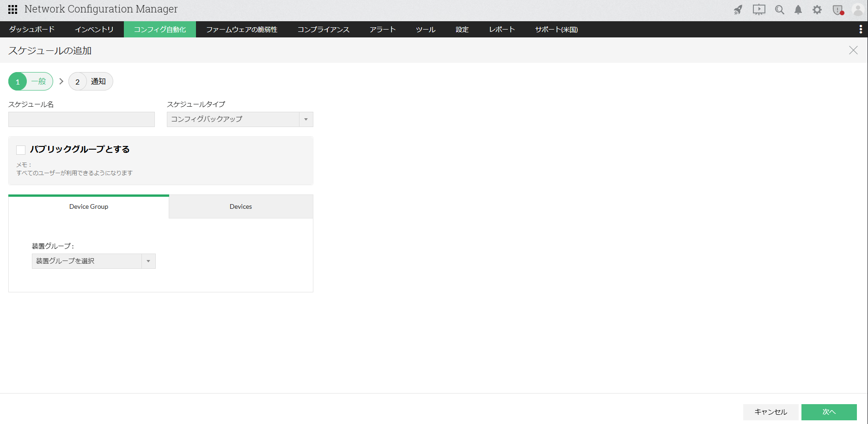Click the すべてのユーザーが利用できるようになります note
Screen dimensions: 868x424
click(x=74, y=173)
